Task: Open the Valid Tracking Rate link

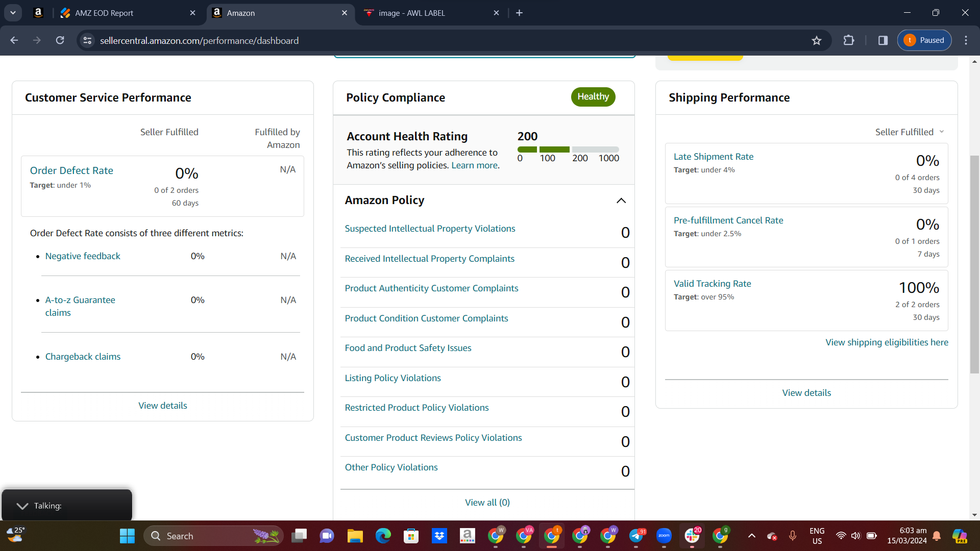Action: (x=712, y=284)
